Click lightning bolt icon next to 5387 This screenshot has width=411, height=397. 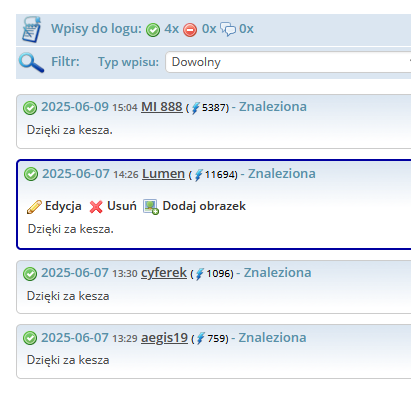(196, 108)
